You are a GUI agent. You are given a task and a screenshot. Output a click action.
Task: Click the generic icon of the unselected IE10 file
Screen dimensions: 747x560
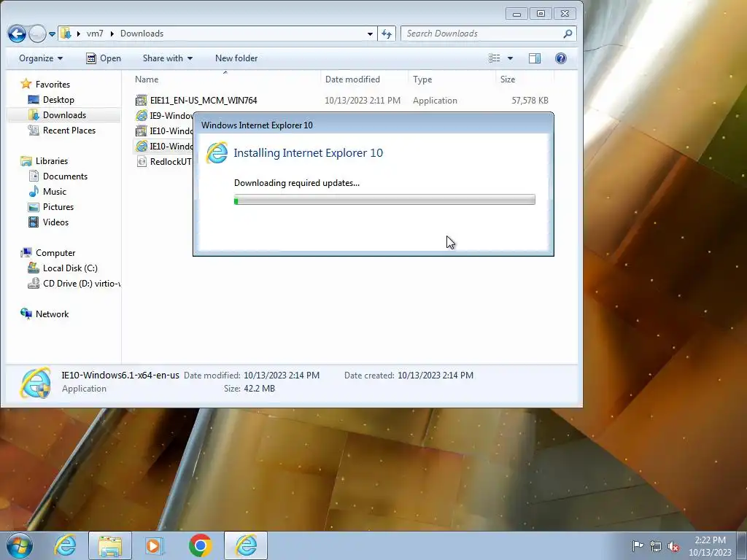pyautogui.click(x=141, y=131)
